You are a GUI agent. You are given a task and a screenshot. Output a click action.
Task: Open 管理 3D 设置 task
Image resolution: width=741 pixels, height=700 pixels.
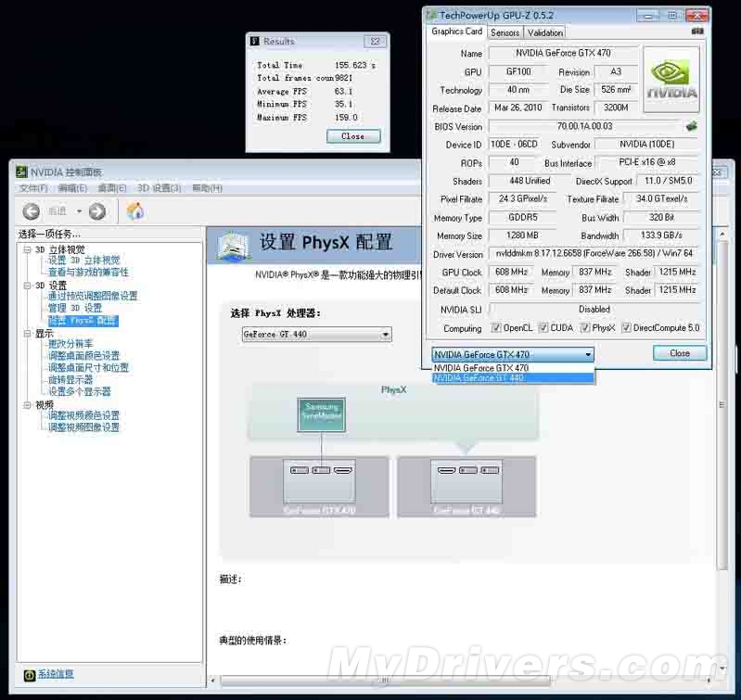click(x=75, y=308)
